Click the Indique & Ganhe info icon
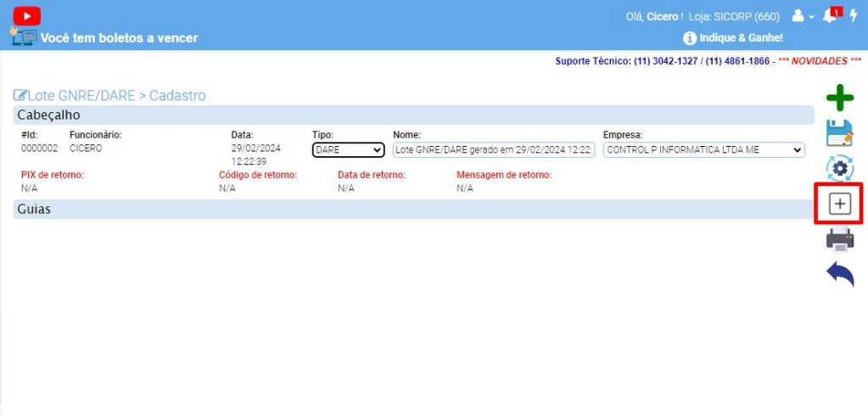Screen dimensions: 868x416 click(689, 38)
